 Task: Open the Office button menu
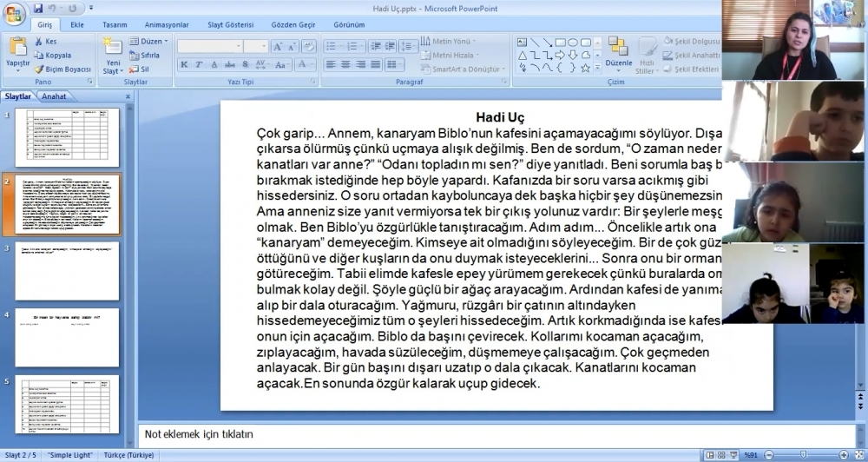(x=15, y=12)
